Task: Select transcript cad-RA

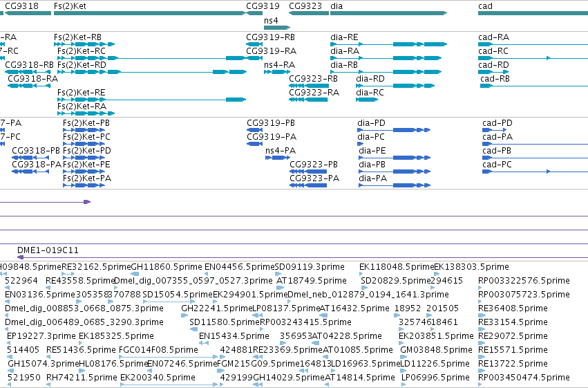Action: [x=493, y=37]
